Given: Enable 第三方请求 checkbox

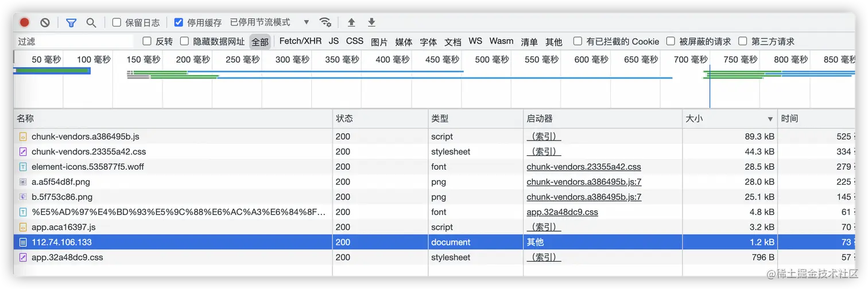Looking at the screenshot, I should [743, 41].
